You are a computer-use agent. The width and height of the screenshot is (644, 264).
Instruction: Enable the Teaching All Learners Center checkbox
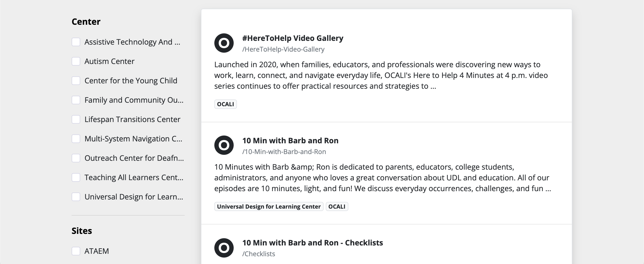click(76, 177)
